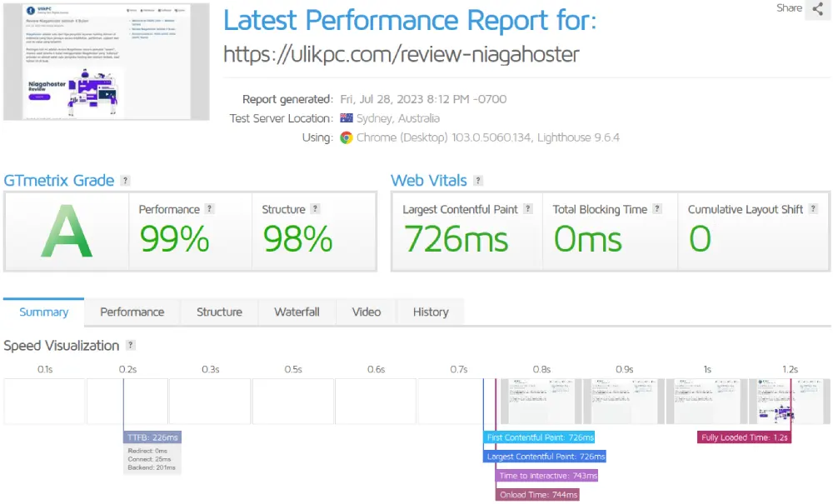Select the Waterfall tab
The image size is (833, 504).
tap(297, 312)
